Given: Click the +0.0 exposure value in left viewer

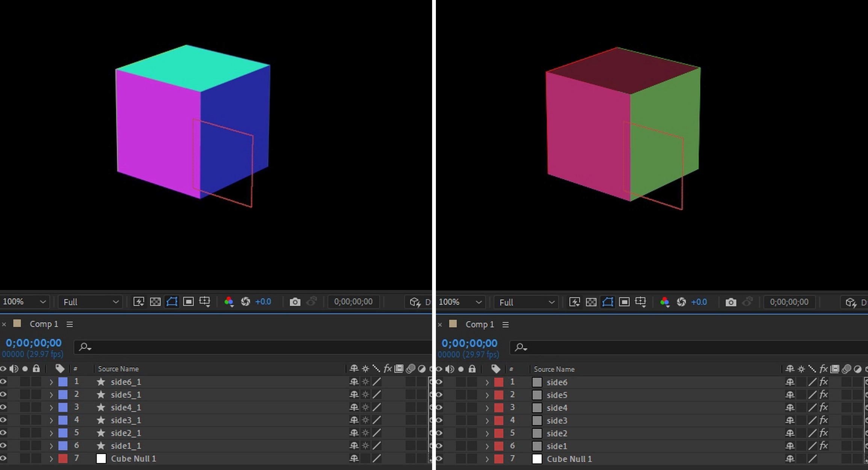Looking at the screenshot, I should pyautogui.click(x=263, y=302).
